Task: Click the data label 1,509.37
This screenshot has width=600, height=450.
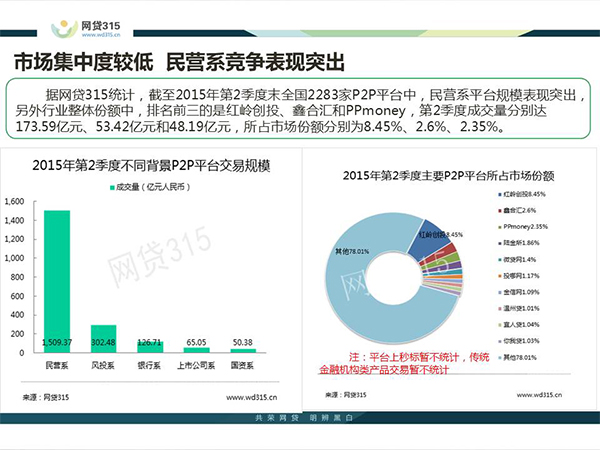Action: (57, 342)
